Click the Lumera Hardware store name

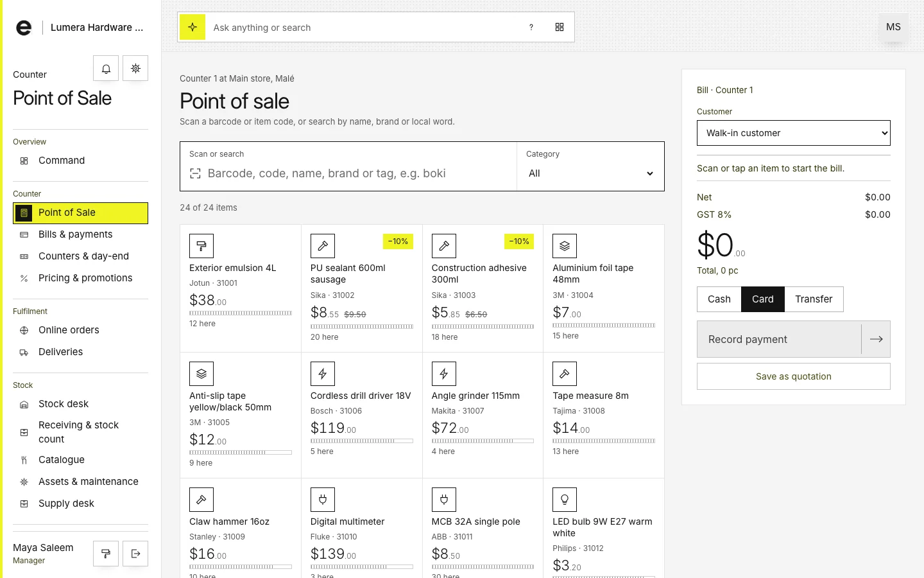click(x=97, y=28)
